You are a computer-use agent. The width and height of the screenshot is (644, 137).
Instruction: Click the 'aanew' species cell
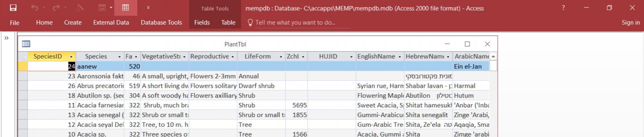tap(100, 66)
